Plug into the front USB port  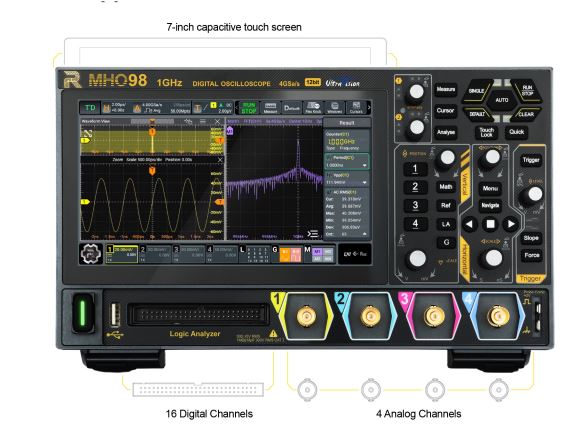pyautogui.click(x=115, y=314)
